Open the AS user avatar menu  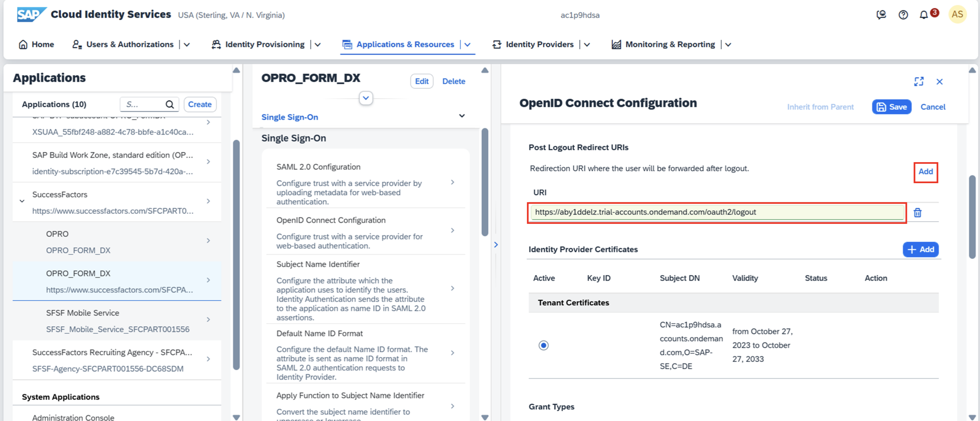tap(957, 15)
